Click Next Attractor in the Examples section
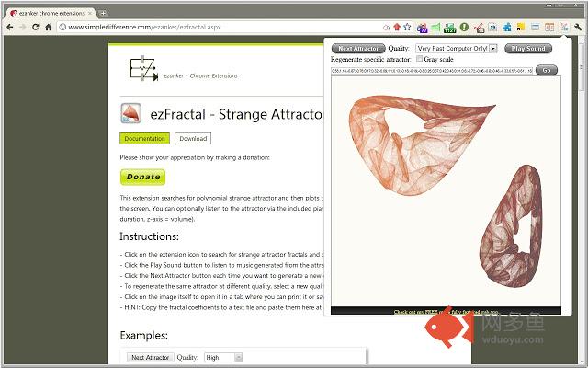Screen dimensions: 588x368 (x=151, y=358)
